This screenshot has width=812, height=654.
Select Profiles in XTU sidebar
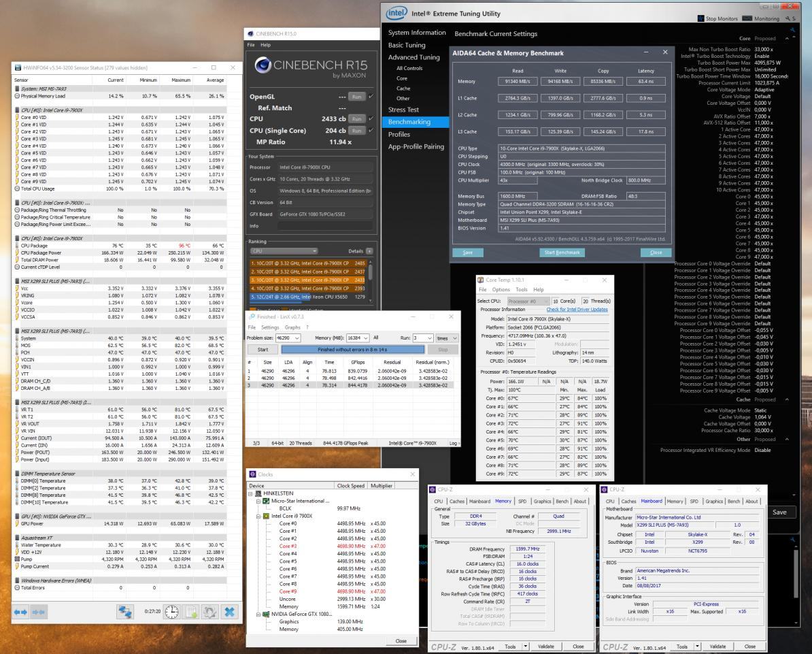tap(399, 134)
